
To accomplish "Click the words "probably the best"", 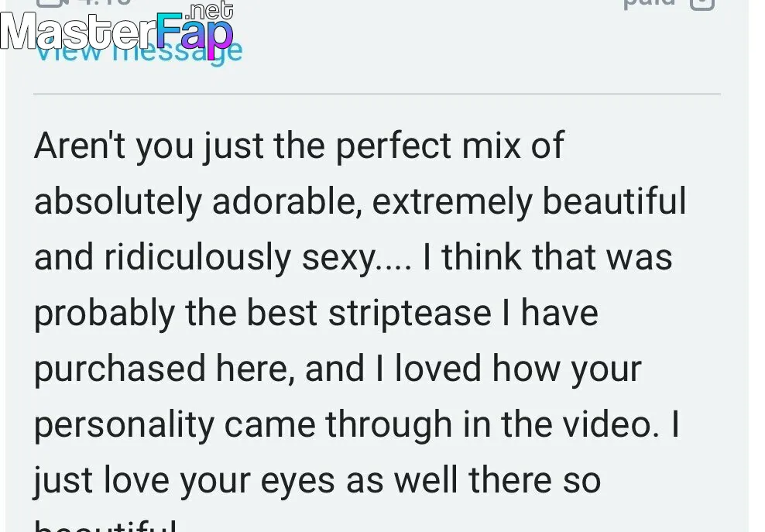I will [x=176, y=313].
